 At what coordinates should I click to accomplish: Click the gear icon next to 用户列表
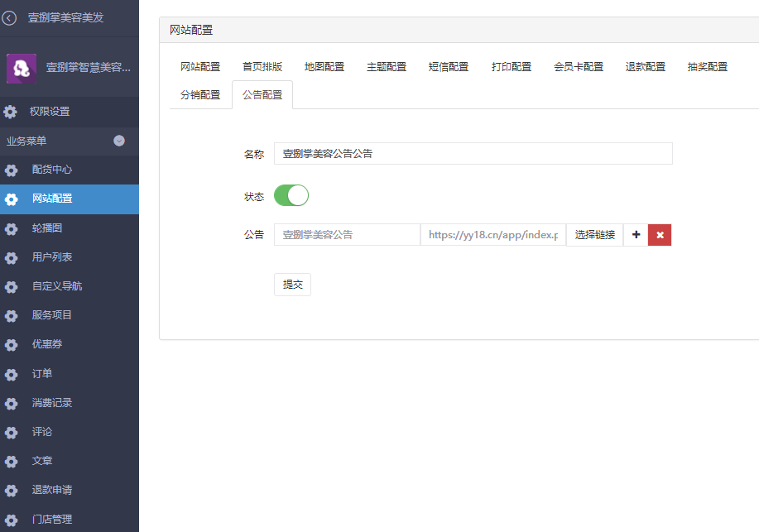click(11, 257)
